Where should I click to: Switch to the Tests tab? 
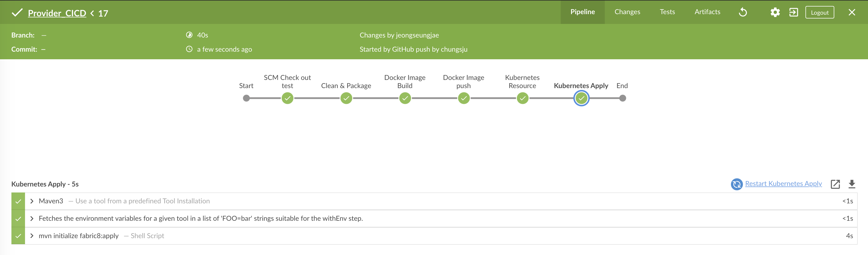[667, 12]
